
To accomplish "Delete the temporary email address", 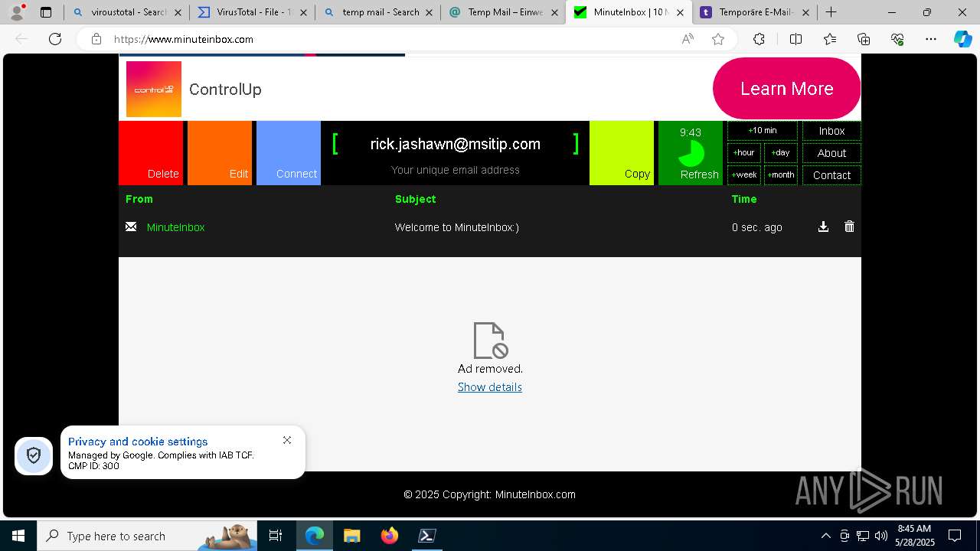I will 151,153.
